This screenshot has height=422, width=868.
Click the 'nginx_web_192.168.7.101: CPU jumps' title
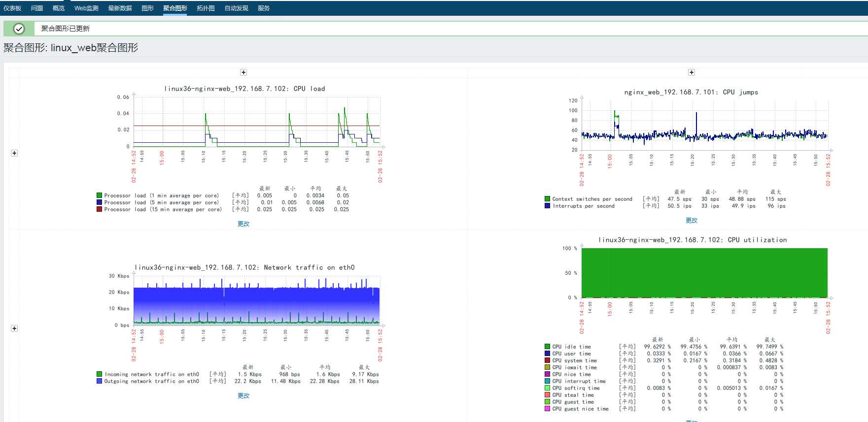691,92
